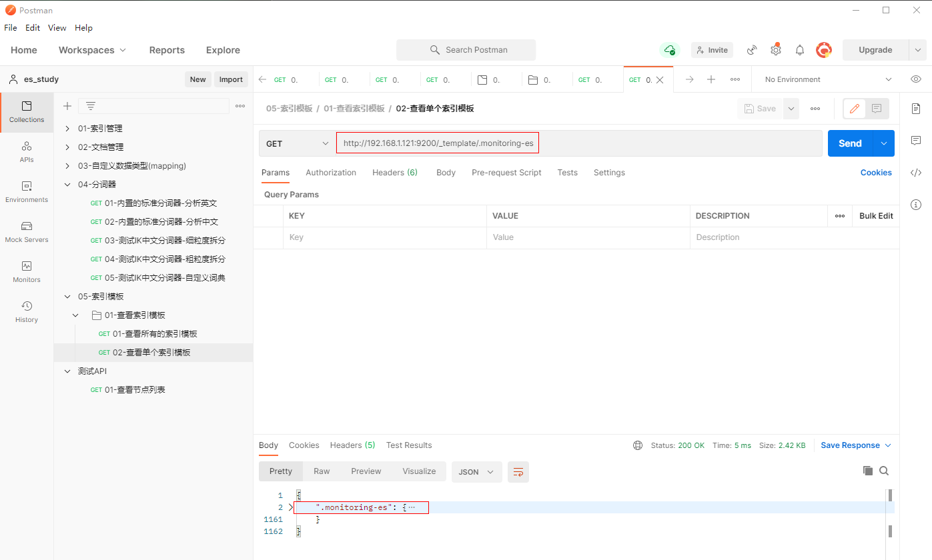This screenshot has width=932, height=560.
Task: Copy the response body with copy icon
Action: coord(868,471)
